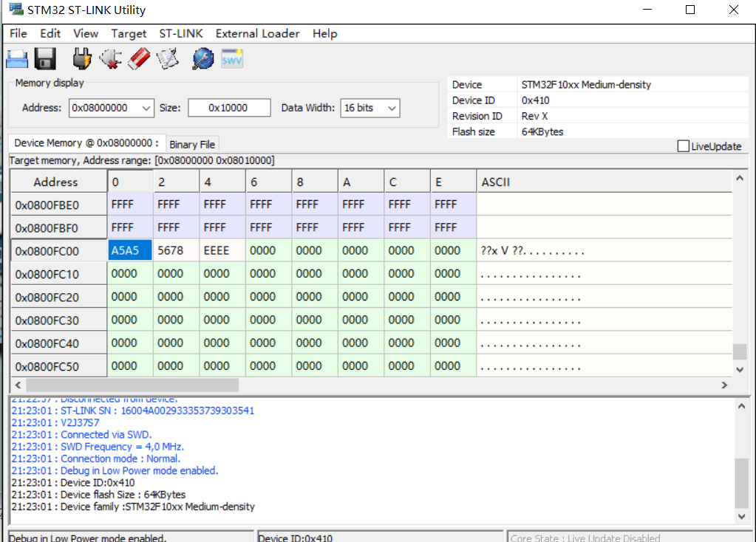Click horizontal scrollbar right arrow
Viewport: 756px width, 542px height.
724,385
